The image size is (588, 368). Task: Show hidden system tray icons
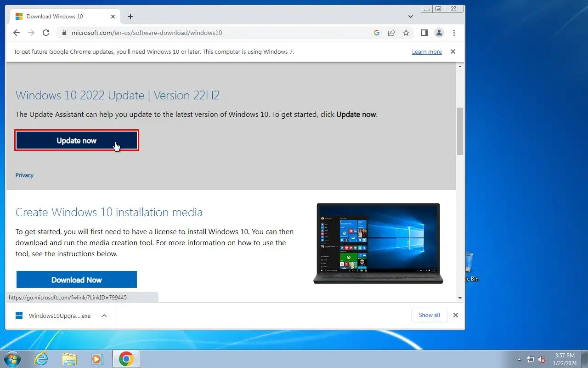click(x=520, y=359)
